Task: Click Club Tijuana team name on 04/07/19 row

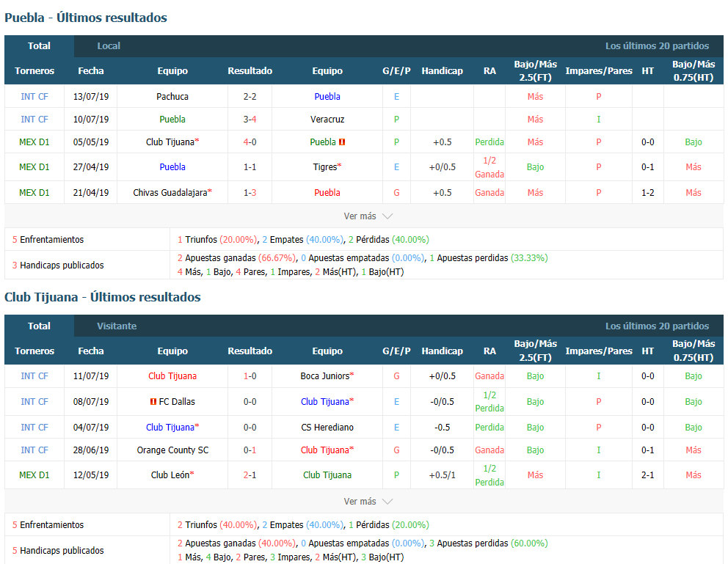Action: coord(170,427)
